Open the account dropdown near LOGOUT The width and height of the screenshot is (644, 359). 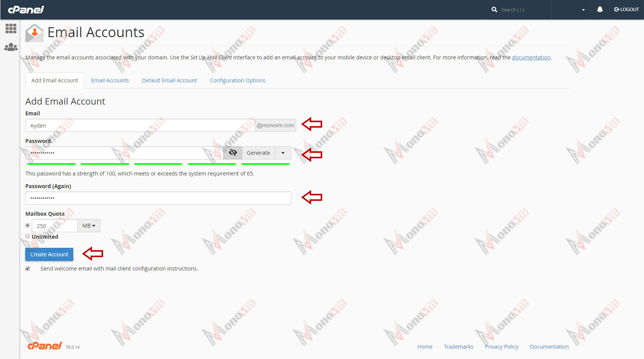pos(583,9)
